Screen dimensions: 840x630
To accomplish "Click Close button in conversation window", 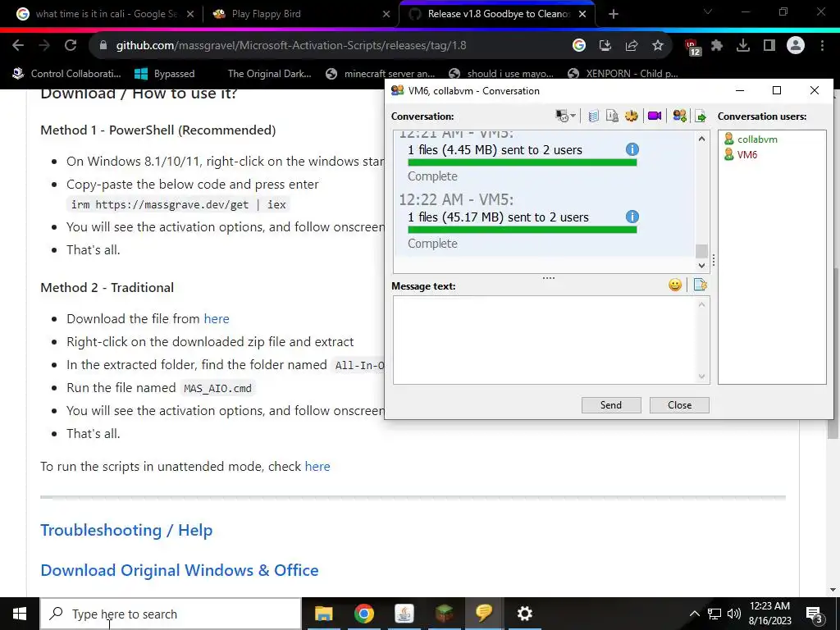I will pos(679,405).
